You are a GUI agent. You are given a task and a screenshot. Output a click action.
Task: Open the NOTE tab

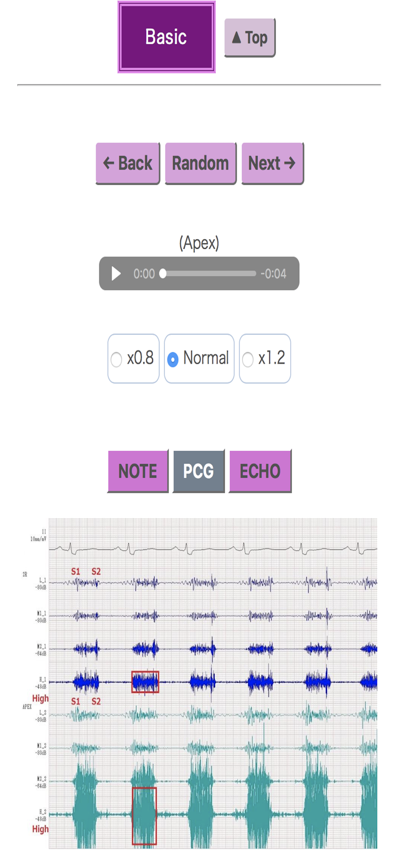tap(138, 471)
